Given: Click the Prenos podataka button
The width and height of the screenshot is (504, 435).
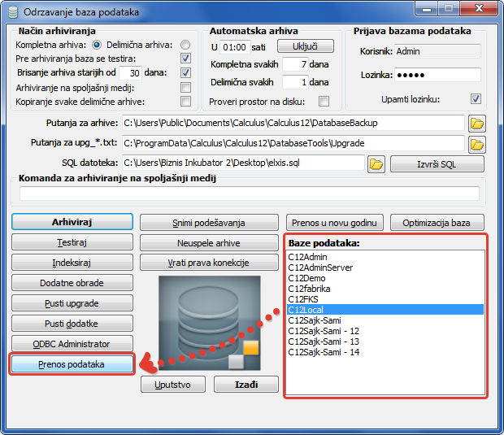Looking at the screenshot, I should (x=72, y=364).
